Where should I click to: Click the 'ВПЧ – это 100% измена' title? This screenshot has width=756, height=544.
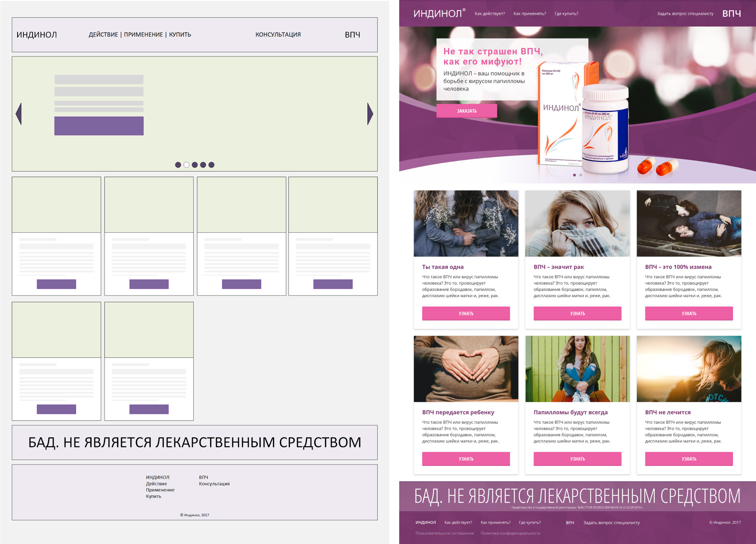(x=678, y=267)
